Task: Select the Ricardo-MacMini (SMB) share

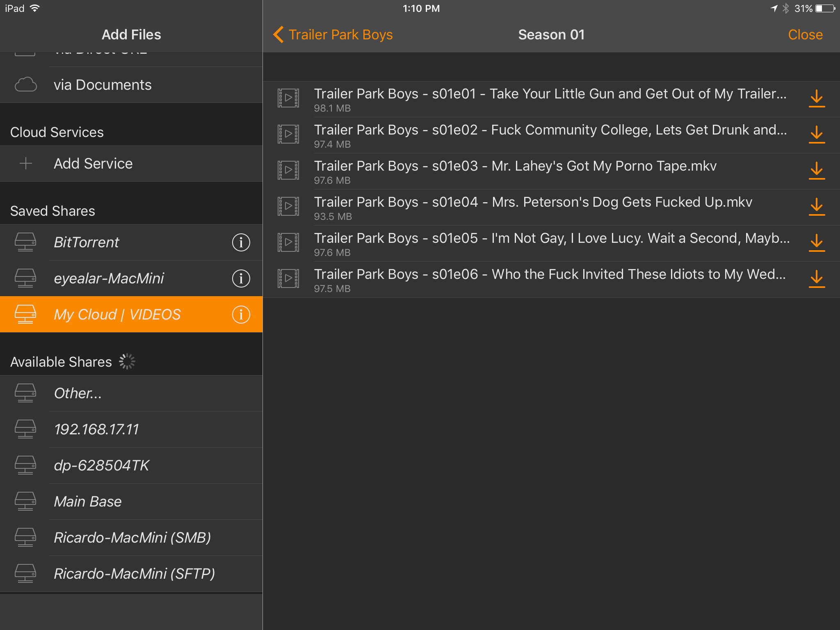Action: point(132,538)
